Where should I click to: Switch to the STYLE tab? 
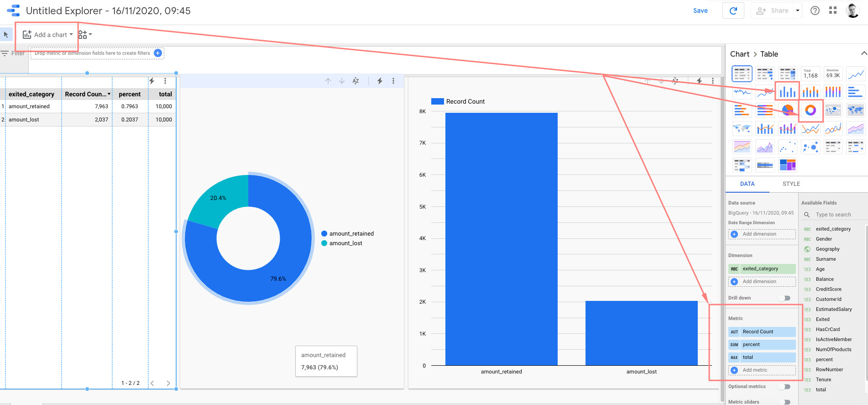click(x=791, y=184)
